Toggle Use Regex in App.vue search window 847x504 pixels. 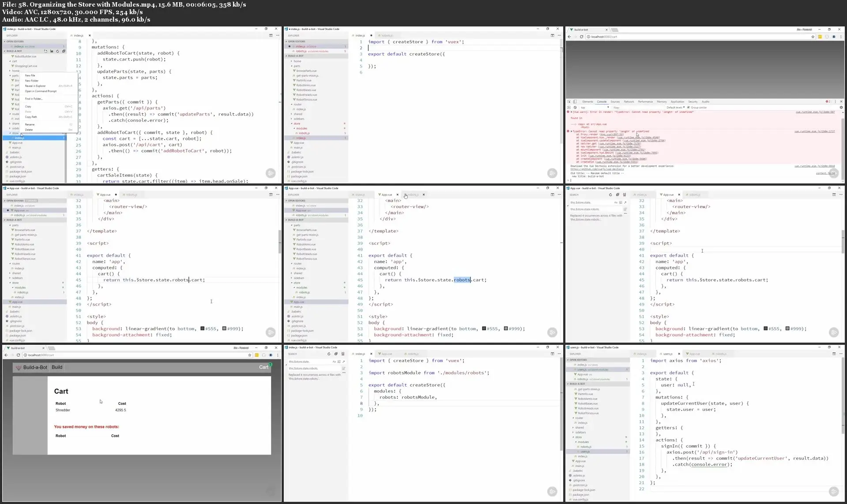coord(625,202)
